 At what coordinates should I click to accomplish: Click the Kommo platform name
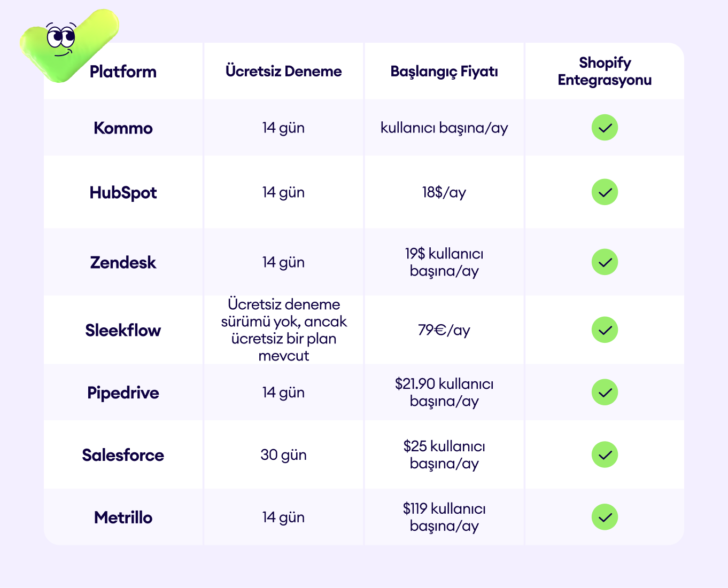123,128
